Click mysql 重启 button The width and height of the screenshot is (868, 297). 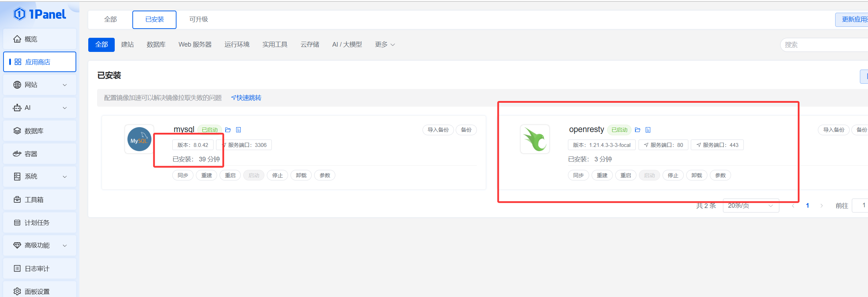[230, 176]
